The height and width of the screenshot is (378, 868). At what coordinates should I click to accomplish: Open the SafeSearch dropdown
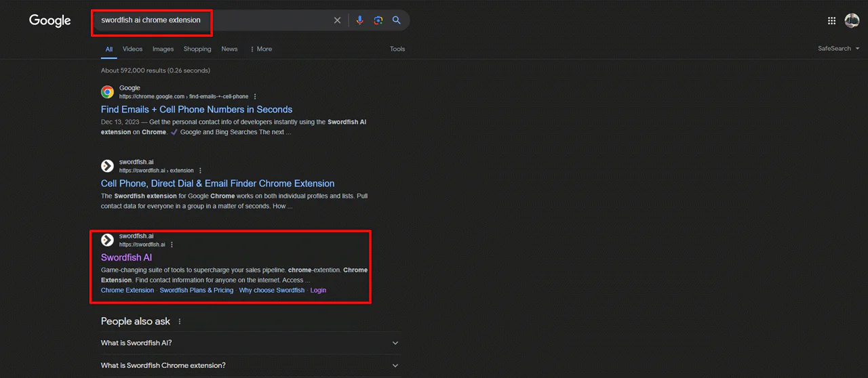tap(839, 49)
